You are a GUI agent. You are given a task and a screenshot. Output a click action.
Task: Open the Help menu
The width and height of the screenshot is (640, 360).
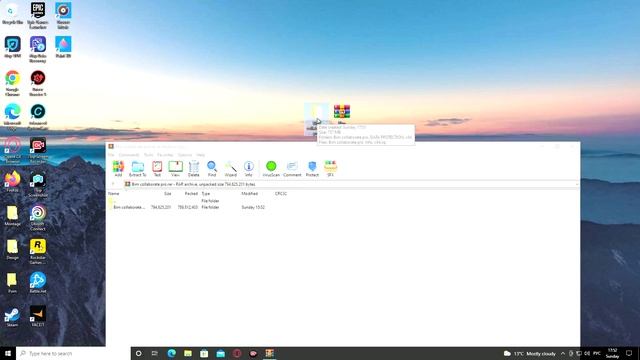200,155
